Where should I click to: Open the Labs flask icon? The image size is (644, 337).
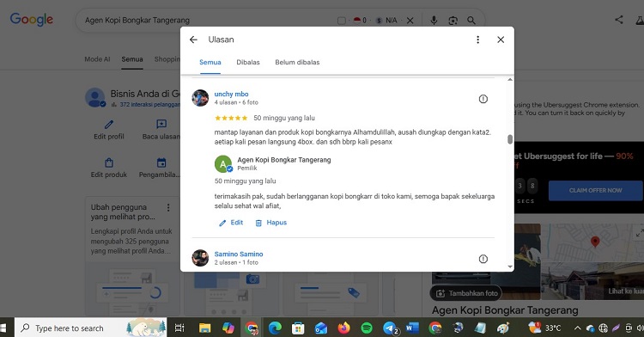[x=640, y=20]
